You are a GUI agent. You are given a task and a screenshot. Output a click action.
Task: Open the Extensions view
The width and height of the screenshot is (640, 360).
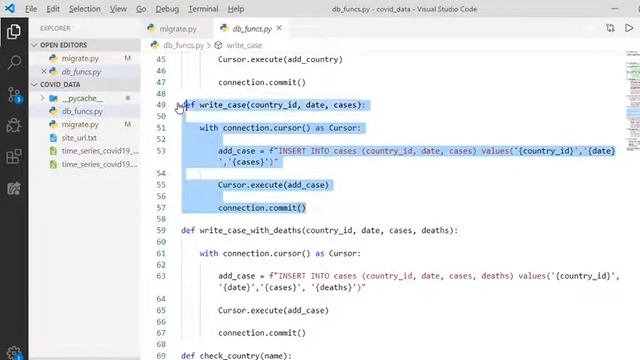(14, 157)
